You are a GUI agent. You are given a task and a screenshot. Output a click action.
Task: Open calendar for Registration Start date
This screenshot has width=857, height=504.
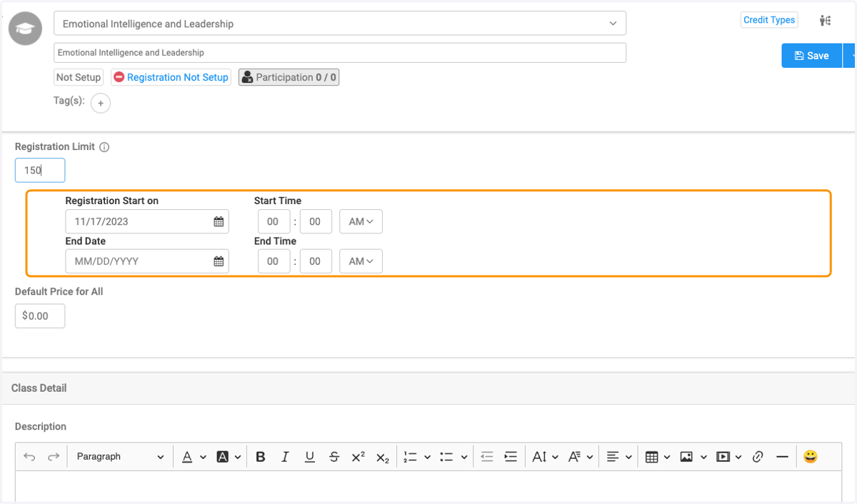pos(219,221)
